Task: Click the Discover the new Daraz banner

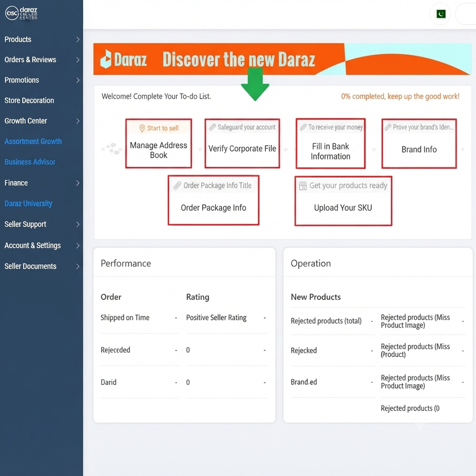Action: pyautogui.click(x=282, y=59)
